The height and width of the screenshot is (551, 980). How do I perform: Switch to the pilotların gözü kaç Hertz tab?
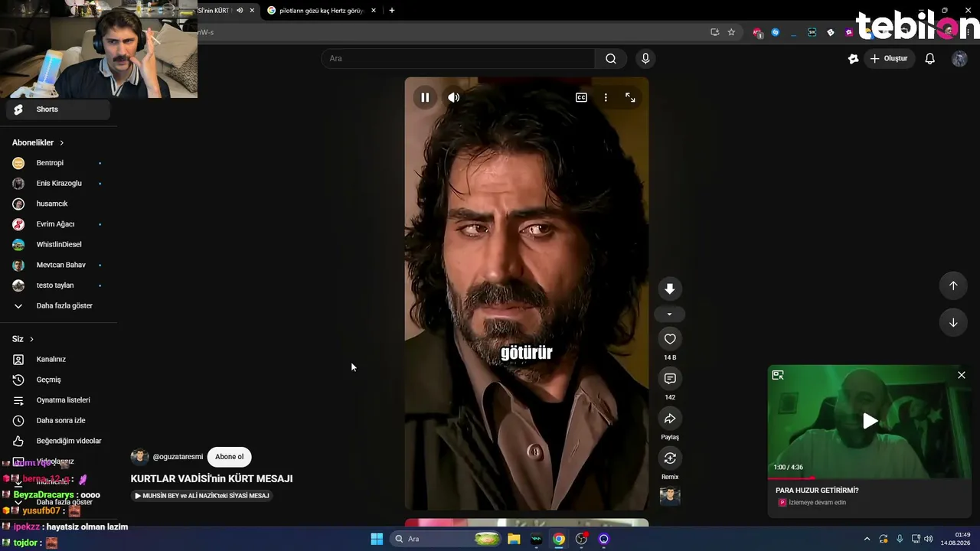(321, 11)
